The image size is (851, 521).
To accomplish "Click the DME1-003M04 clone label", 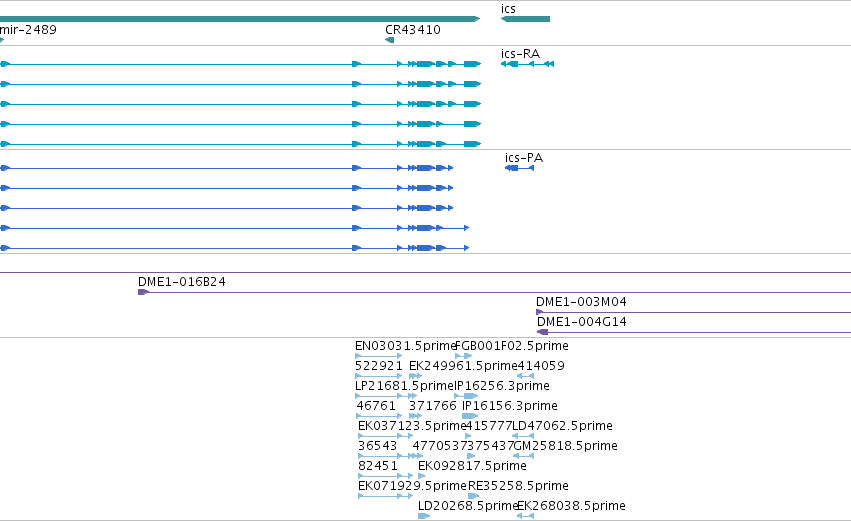I will pos(581,302).
